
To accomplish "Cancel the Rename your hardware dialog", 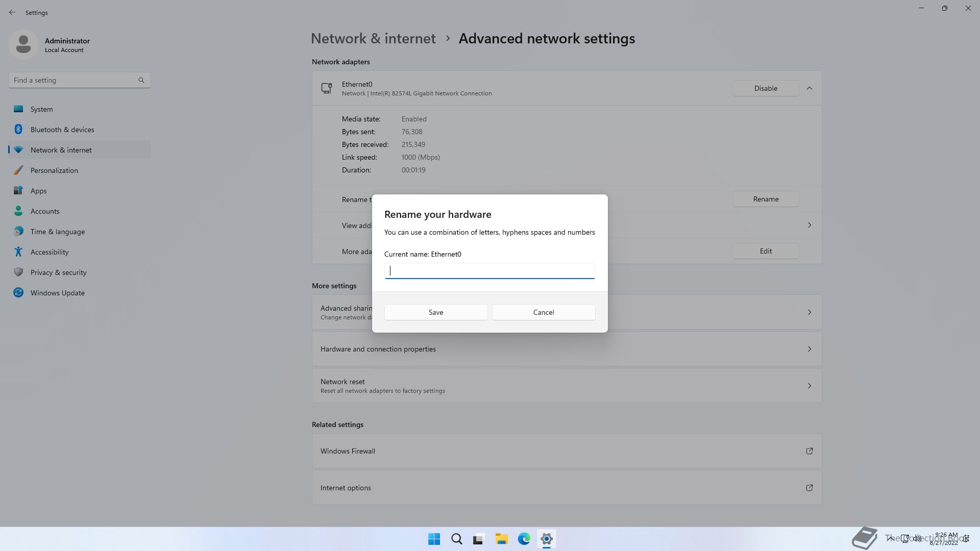I will [543, 312].
